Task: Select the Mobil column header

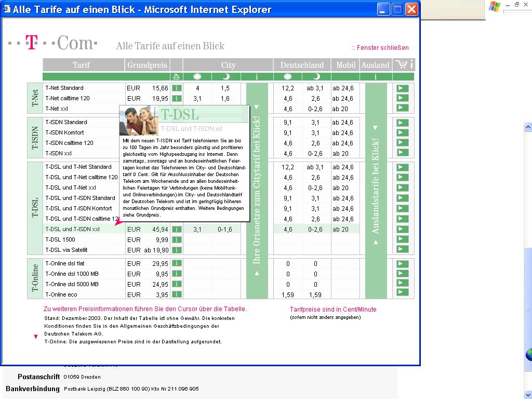Action: click(x=345, y=64)
